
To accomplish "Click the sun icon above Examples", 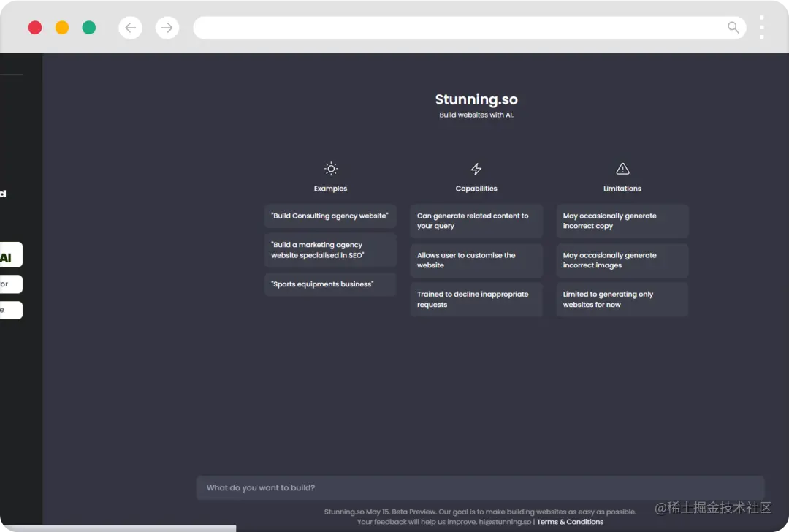I will (331, 169).
